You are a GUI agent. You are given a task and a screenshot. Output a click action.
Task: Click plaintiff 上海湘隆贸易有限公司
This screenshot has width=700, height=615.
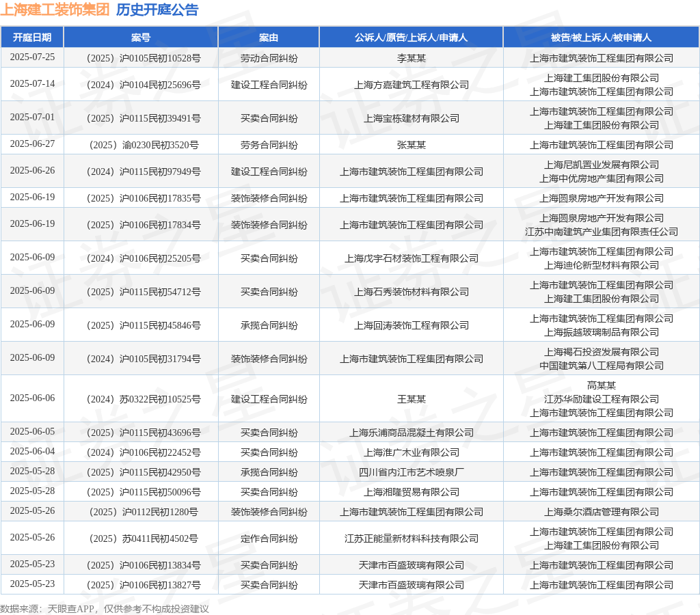(411, 492)
